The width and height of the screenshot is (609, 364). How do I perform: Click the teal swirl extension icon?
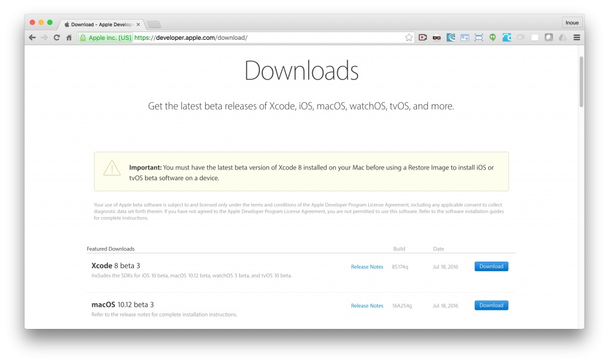point(451,37)
